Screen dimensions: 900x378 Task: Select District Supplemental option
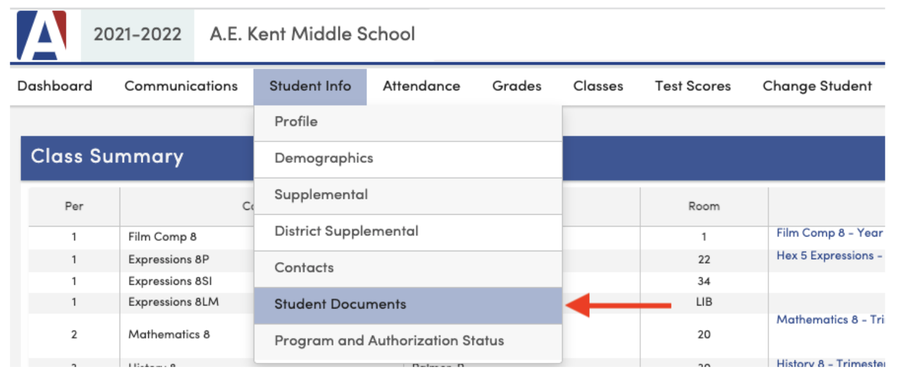(408, 232)
